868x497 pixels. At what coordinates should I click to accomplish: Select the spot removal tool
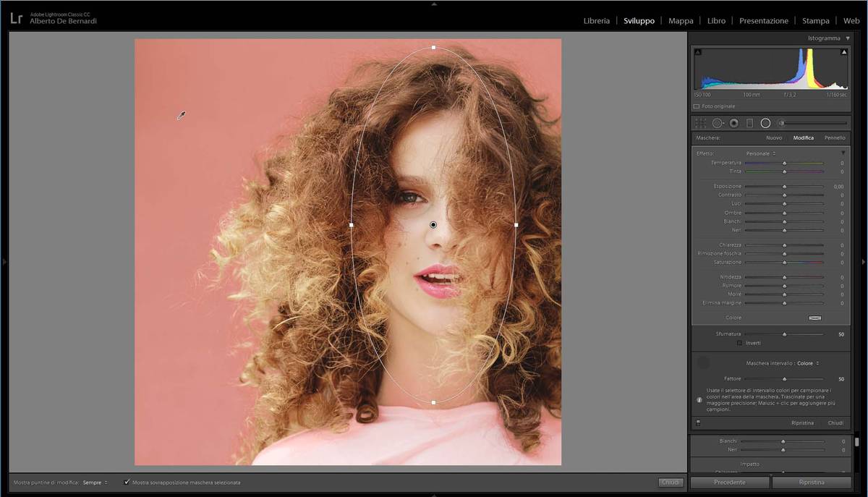(x=718, y=124)
